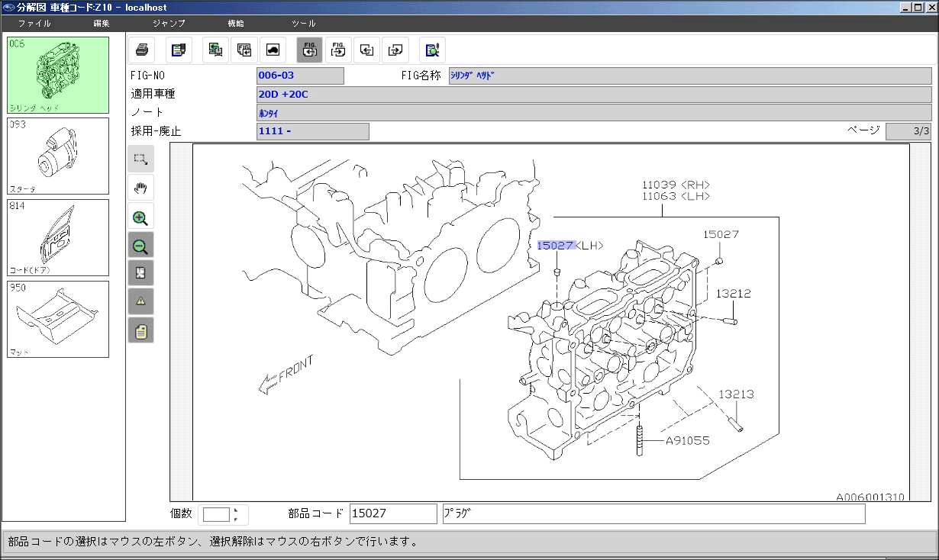The height and width of the screenshot is (560, 939).
Task: Click the FIG forward navigation icon
Action: pos(338,50)
